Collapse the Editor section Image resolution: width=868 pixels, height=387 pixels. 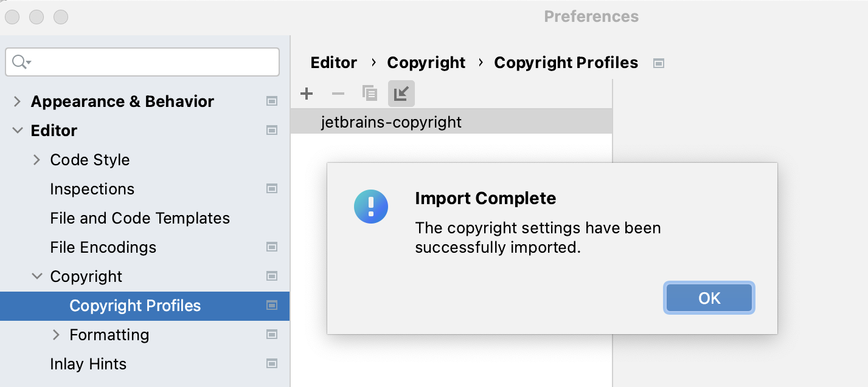[17, 131]
